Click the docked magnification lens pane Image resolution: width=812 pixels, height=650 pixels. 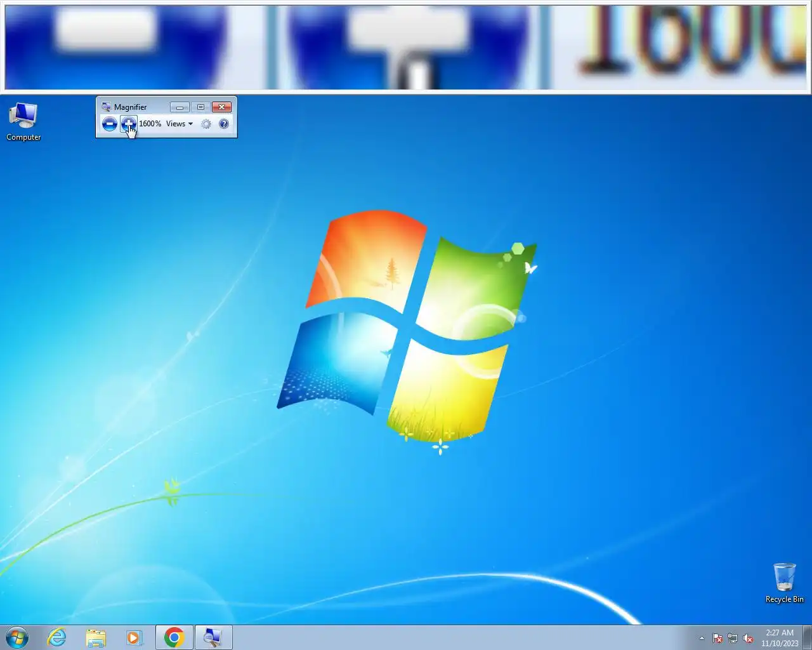tap(406, 47)
